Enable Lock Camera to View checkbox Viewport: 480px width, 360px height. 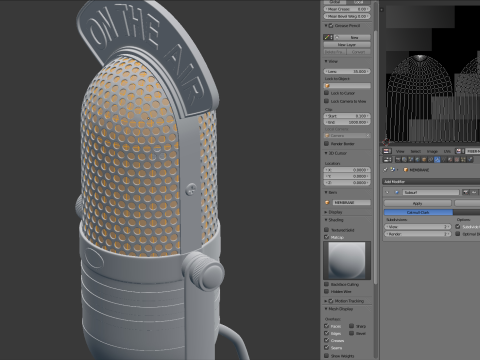tap(327, 101)
